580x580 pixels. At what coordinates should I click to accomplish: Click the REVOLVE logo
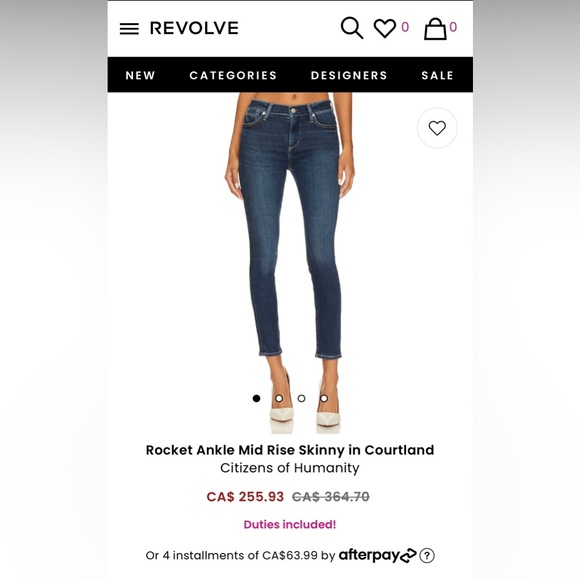pyautogui.click(x=194, y=28)
